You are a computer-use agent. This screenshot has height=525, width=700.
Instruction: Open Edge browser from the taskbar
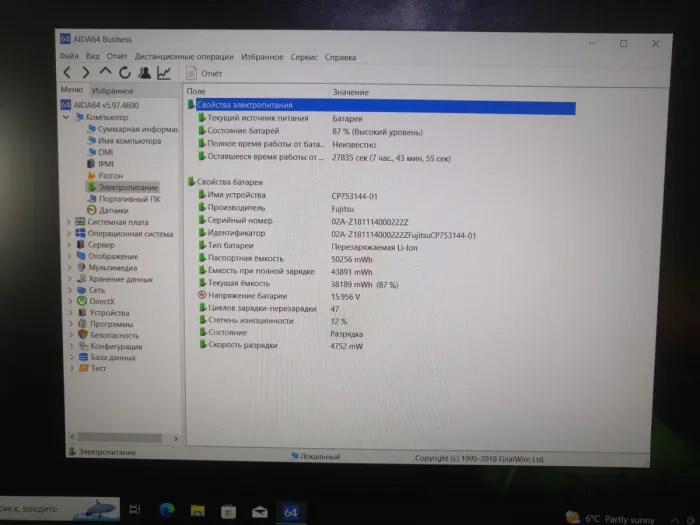point(166,512)
